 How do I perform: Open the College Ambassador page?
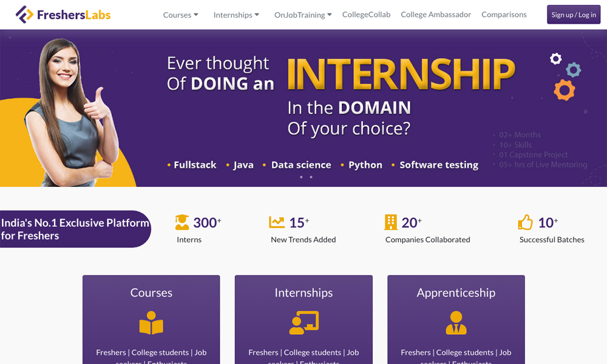(436, 15)
